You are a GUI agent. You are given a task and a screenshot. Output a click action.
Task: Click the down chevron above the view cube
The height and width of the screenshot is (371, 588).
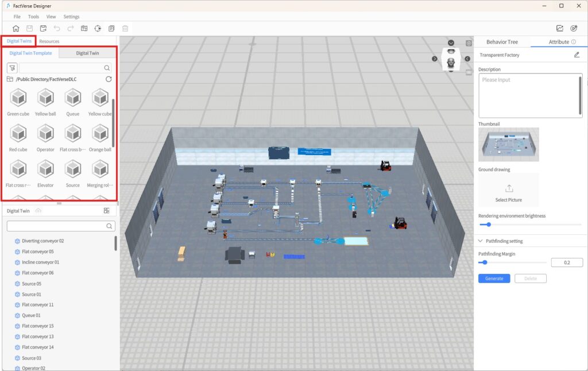tap(451, 43)
